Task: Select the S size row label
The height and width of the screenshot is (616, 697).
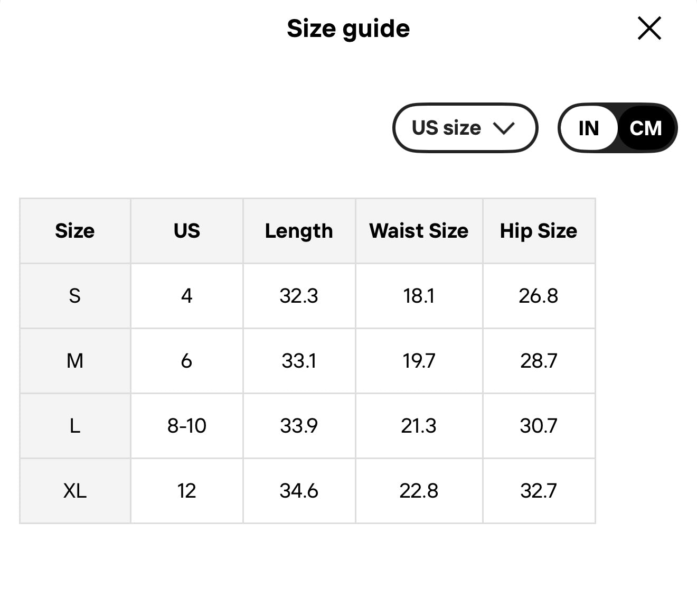Action: (75, 296)
